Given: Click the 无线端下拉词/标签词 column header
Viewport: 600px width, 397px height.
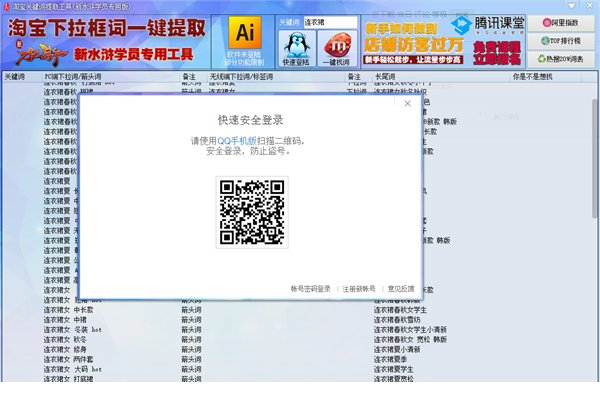Looking at the screenshot, I should pyautogui.click(x=277, y=77).
